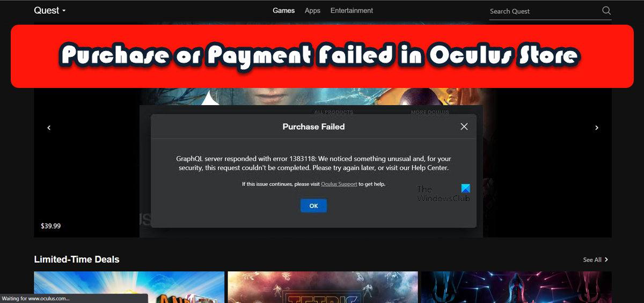
Task: Go to previous carousel slide arrow
Action: [x=49, y=128]
